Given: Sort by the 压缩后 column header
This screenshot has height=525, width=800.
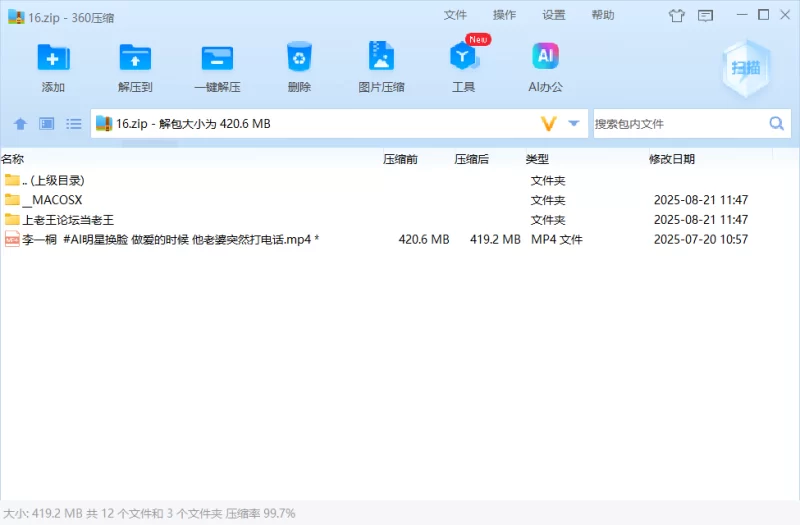Looking at the screenshot, I should [471, 159].
